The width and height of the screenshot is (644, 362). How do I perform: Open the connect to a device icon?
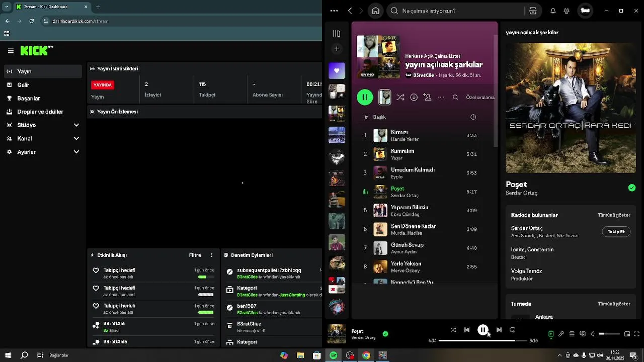[x=583, y=334]
